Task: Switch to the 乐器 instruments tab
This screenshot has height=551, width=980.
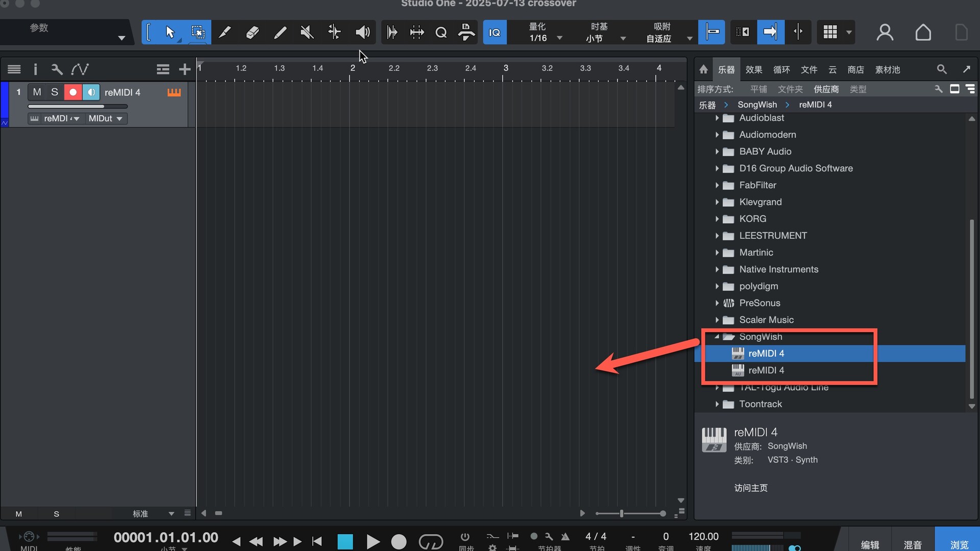Action: tap(726, 69)
